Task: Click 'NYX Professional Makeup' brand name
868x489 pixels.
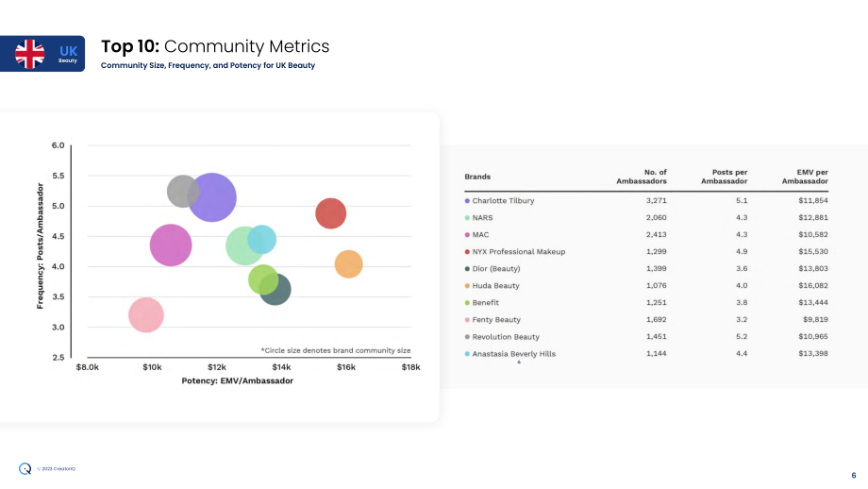Action: (519, 252)
